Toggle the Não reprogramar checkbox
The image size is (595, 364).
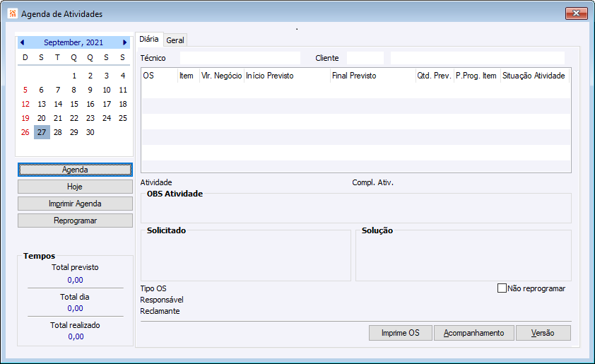click(x=502, y=288)
